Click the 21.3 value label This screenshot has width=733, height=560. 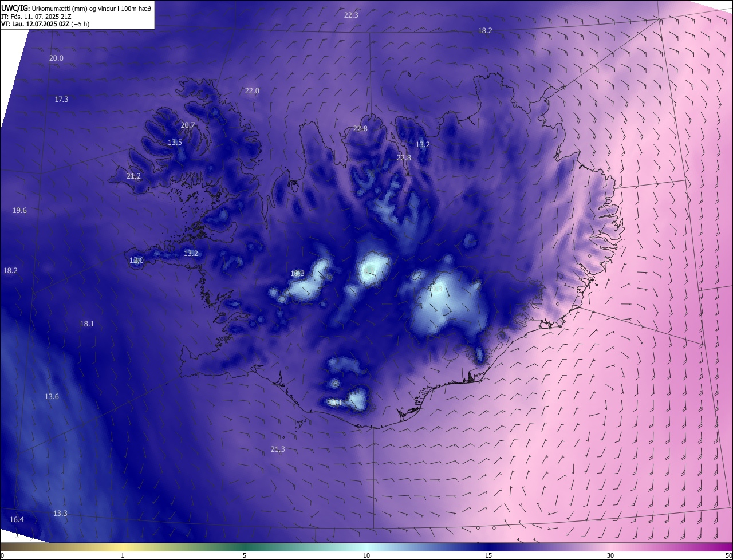[x=278, y=449]
